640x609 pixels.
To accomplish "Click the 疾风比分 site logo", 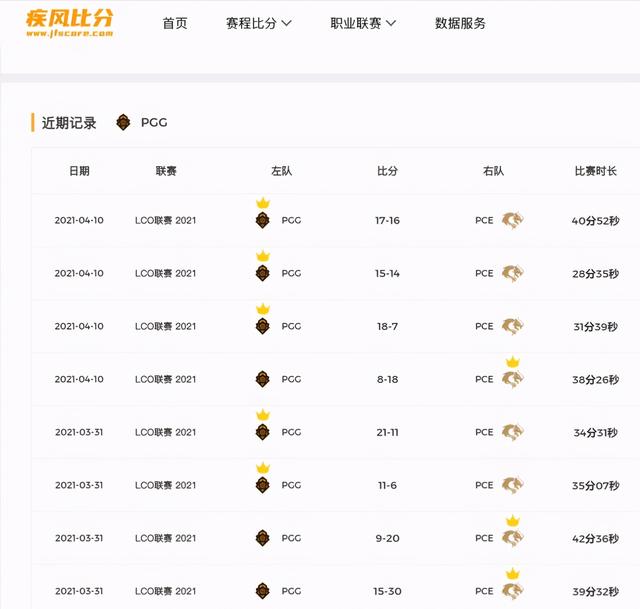I will coord(70,23).
